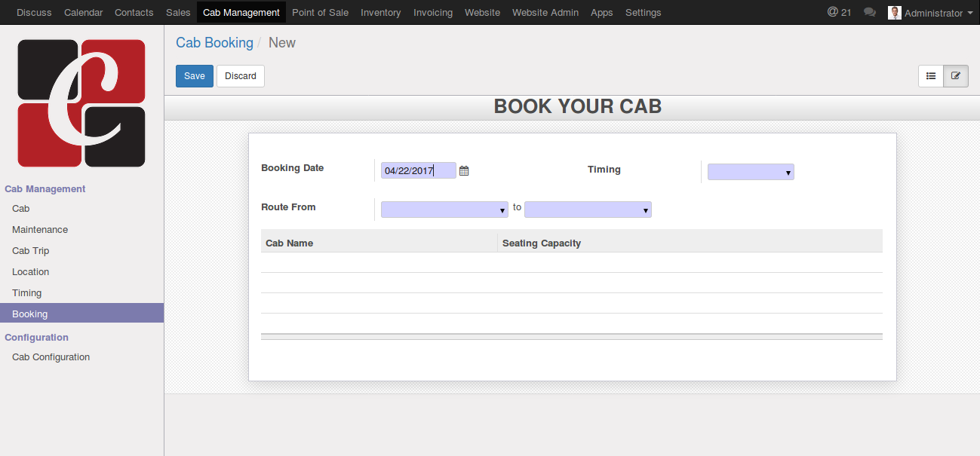Viewport: 980px width, 456px height.
Task: Open Maintenance in the sidebar
Action: pos(40,230)
